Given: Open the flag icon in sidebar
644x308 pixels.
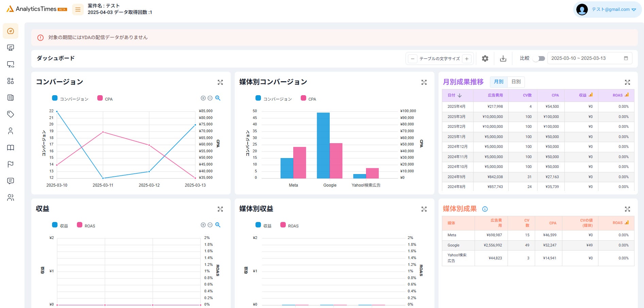Looking at the screenshot, I should (11, 164).
